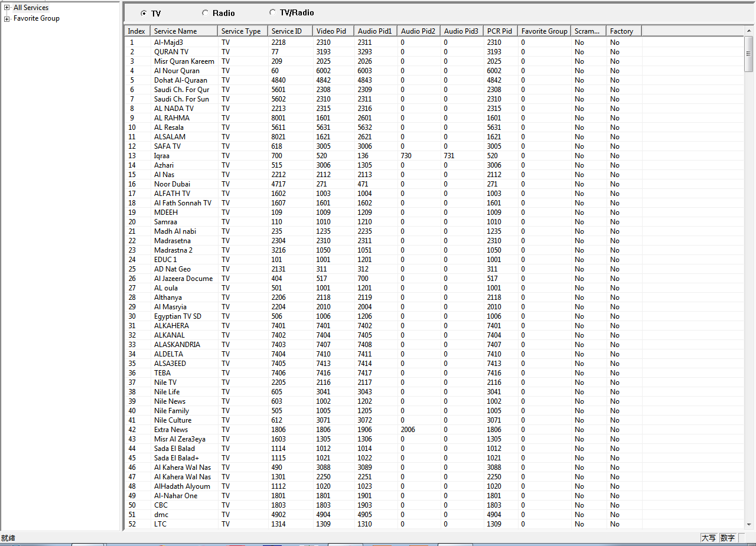The height and width of the screenshot is (546, 756).
Task: Select the Al Resala row
Action: pyautogui.click(x=383, y=127)
